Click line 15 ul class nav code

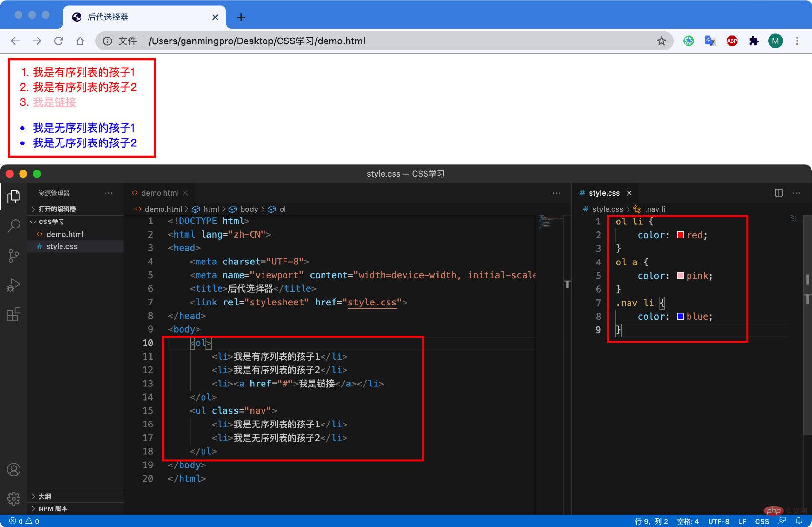coord(233,411)
